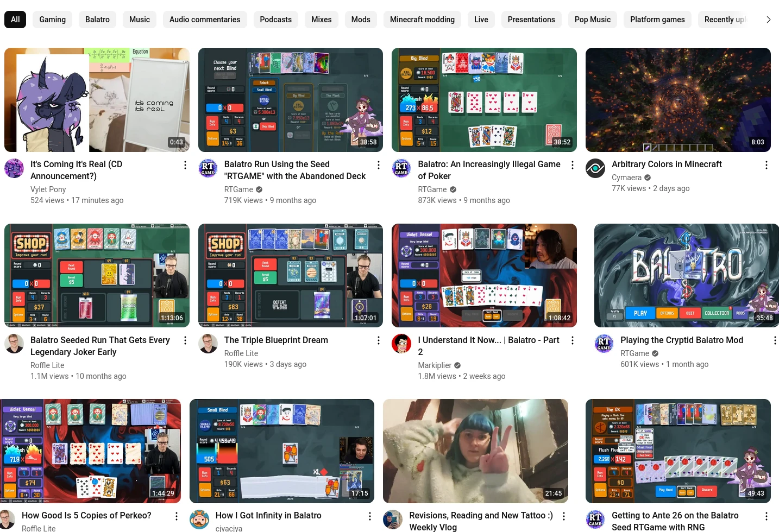Open Markiplier channel avatar
This screenshot has height=532, width=779.
(401, 344)
